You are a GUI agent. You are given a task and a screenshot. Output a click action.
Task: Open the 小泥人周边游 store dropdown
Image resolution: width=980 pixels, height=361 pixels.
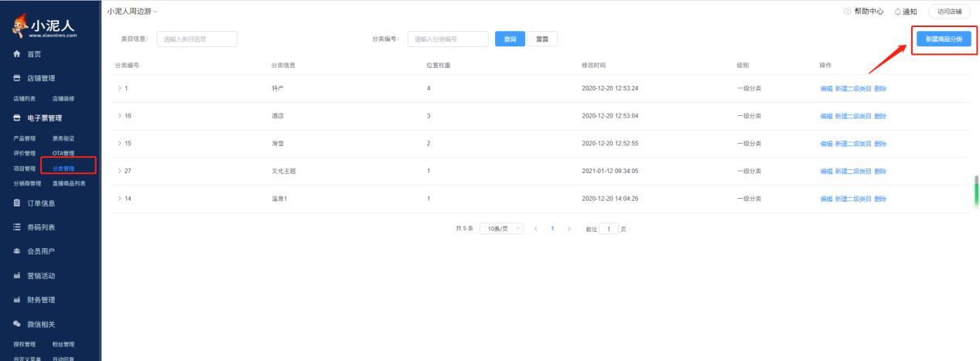point(132,11)
